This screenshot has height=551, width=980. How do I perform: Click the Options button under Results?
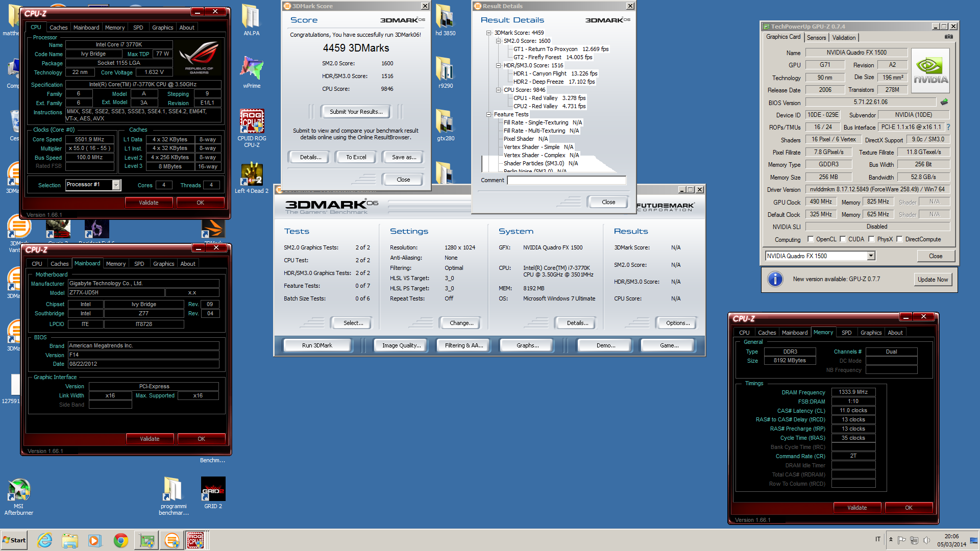pyautogui.click(x=677, y=323)
